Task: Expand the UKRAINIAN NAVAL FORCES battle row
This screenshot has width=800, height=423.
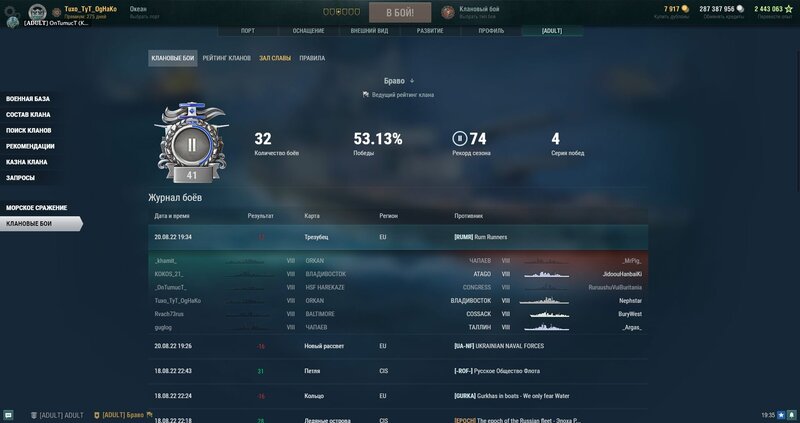Action: click(x=398, y=346)
